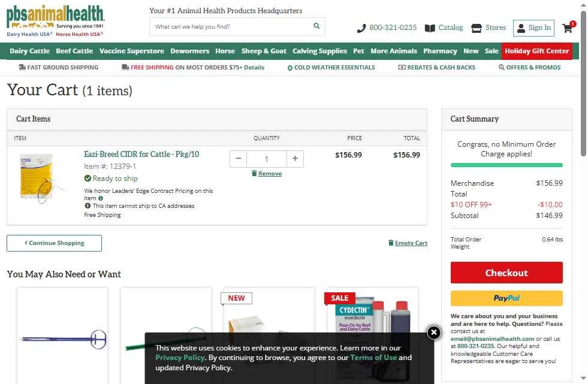Image resolution: width=588 pixels, height=384 pixels.
Task: Click the Continue Shopping button
Action: click(54, 243)
